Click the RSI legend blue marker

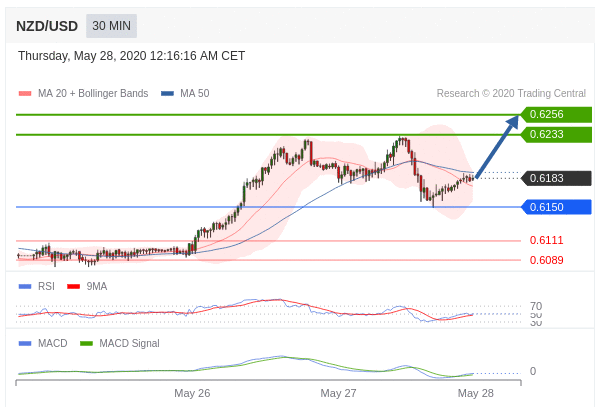[x=25, y=287]
